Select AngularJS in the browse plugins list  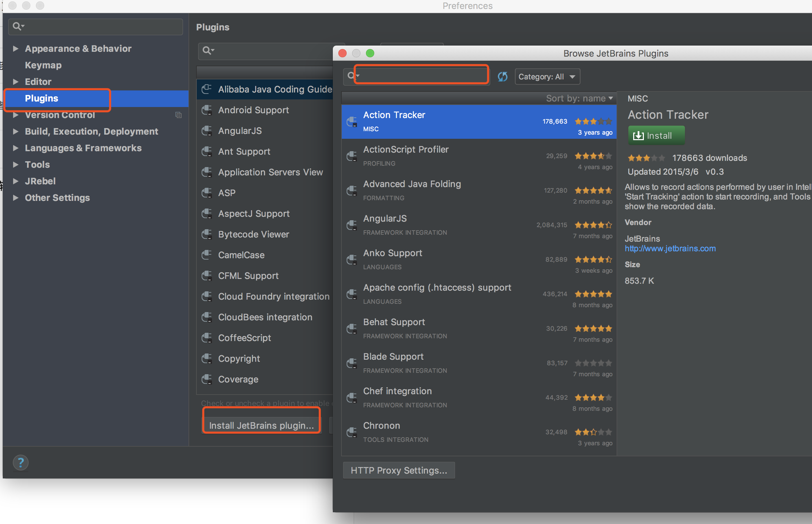pyautogui.click(x=479, y=225)
